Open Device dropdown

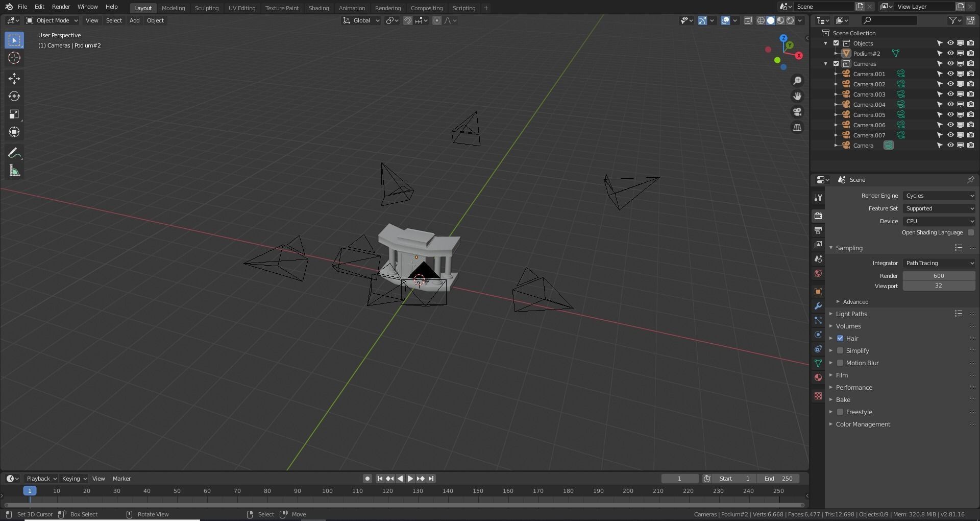(x=939, y=221)
